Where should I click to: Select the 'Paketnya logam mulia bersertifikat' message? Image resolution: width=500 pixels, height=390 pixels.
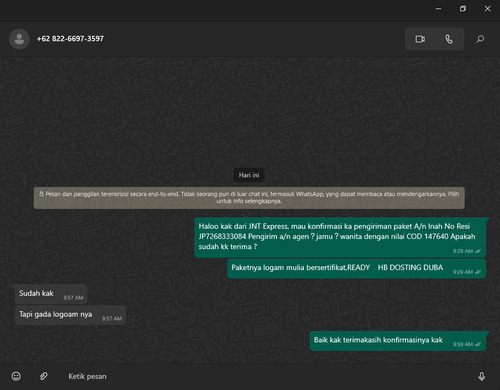(356, 268)
